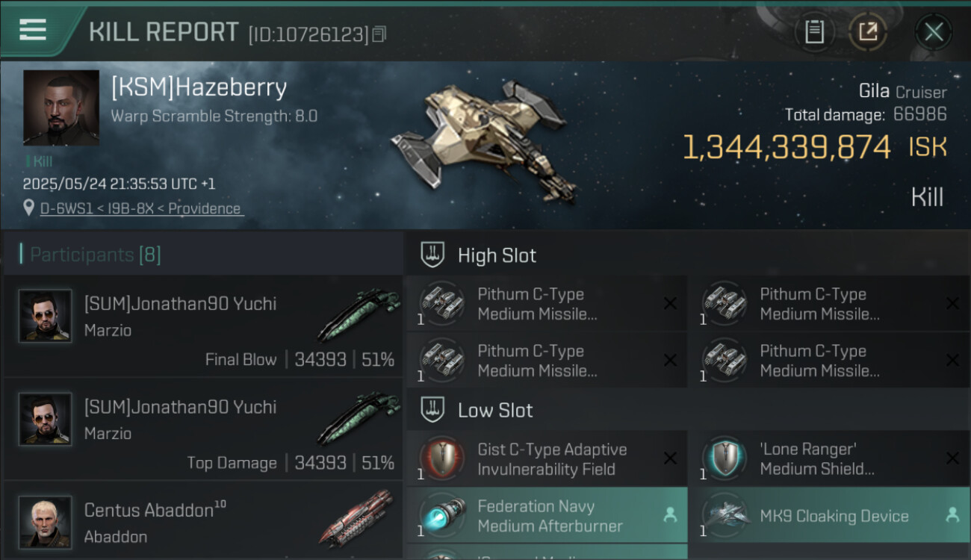Click the share export icon
This screenshot has width=971, height=560.
point(868,31)
